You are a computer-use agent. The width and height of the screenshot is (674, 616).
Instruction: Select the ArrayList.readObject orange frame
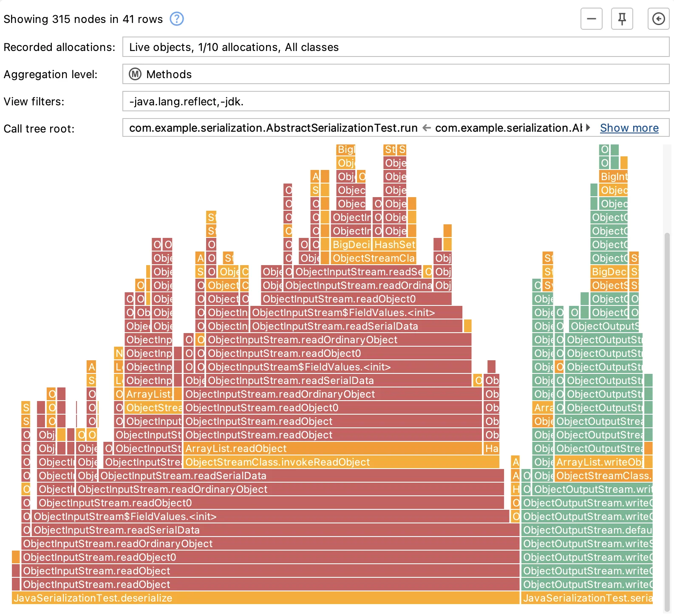coord(333,448)
